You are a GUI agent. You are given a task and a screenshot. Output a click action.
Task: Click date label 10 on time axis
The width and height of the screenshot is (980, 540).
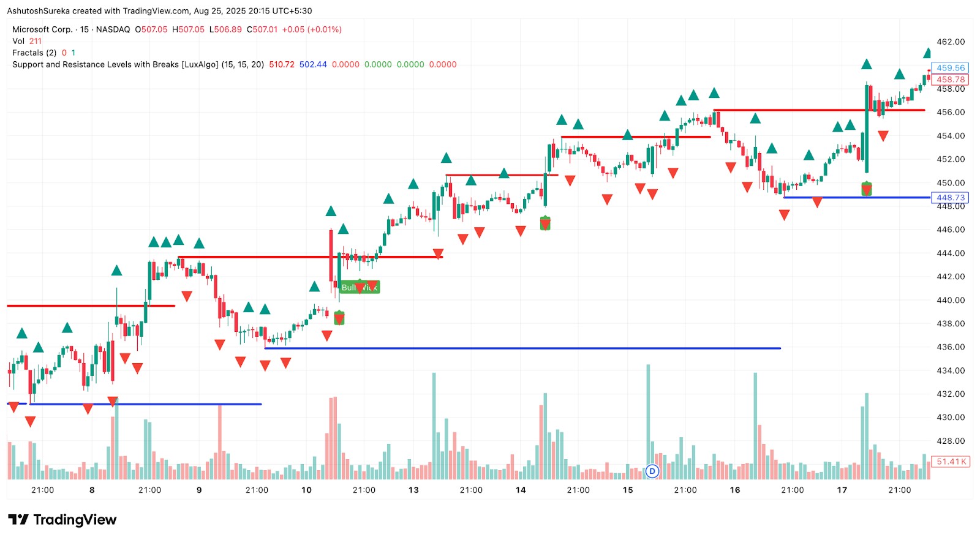[306, 490]
